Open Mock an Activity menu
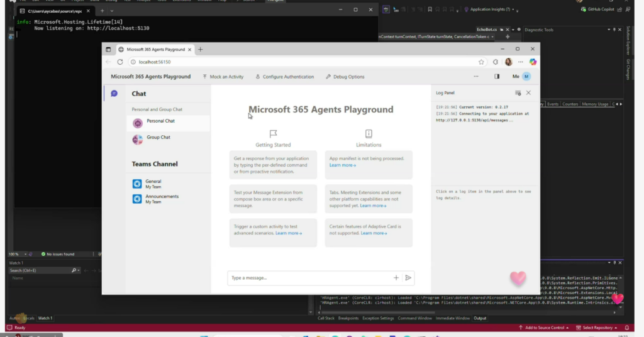This screenshot has width=644, height=337. point(223,77)
